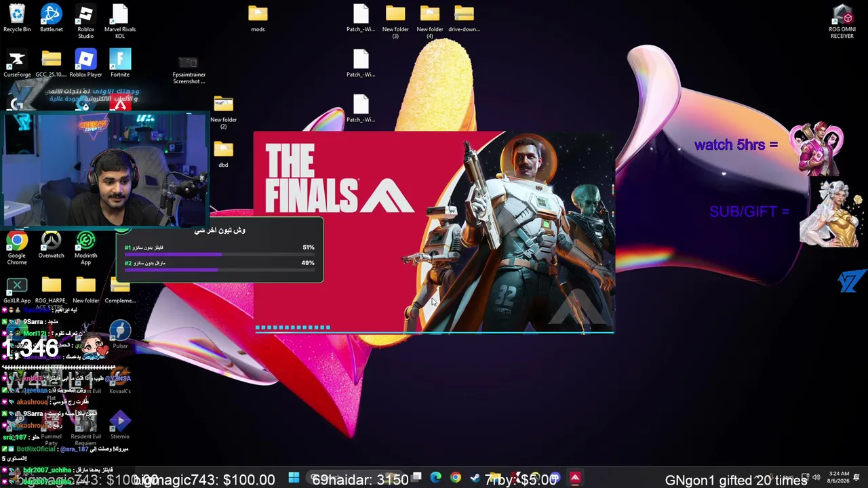
Task: Launch the CurseForge desktop shortcut
Action: 17,64
